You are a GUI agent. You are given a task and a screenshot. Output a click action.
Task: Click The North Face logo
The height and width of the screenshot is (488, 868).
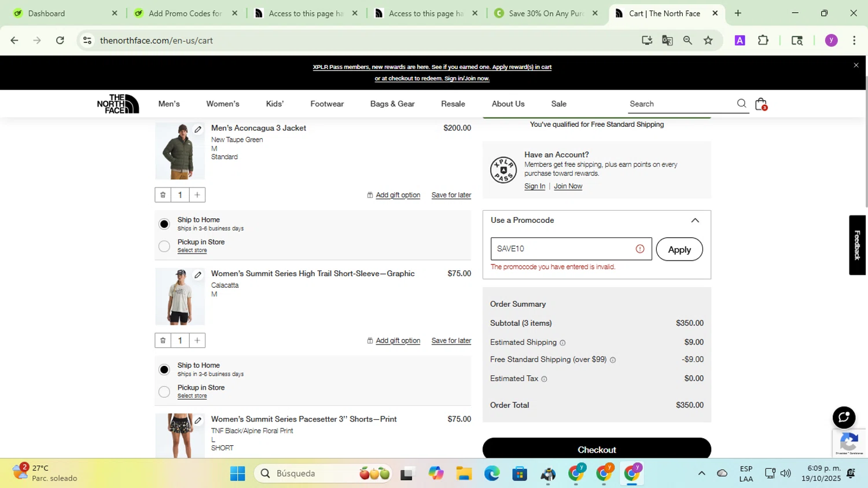118,104
